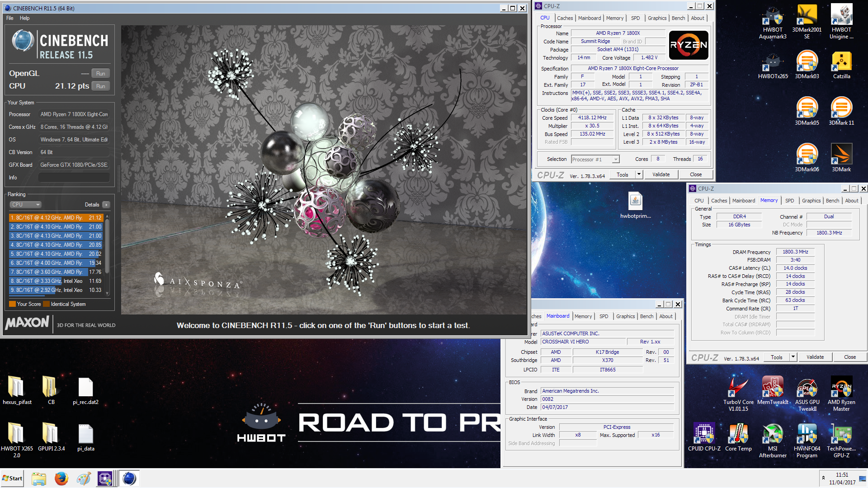Open AMD Ryzen Master icon
This screenshot has height=488, width=868.
[x=841, y=394]
